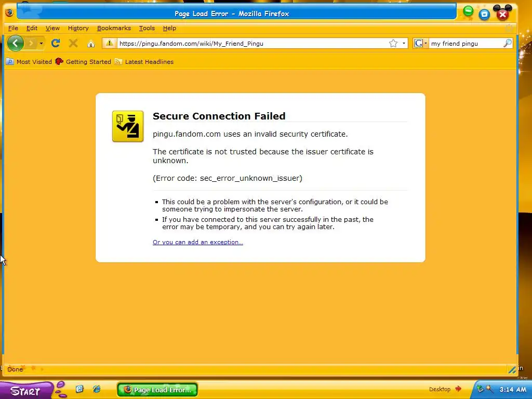Click the second system tray icon

pos(489,389)
